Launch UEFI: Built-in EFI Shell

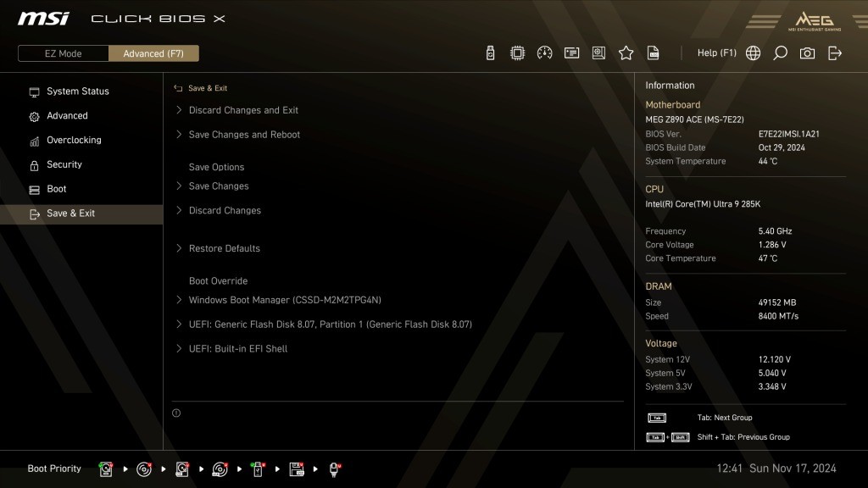(x=238, y=348)
